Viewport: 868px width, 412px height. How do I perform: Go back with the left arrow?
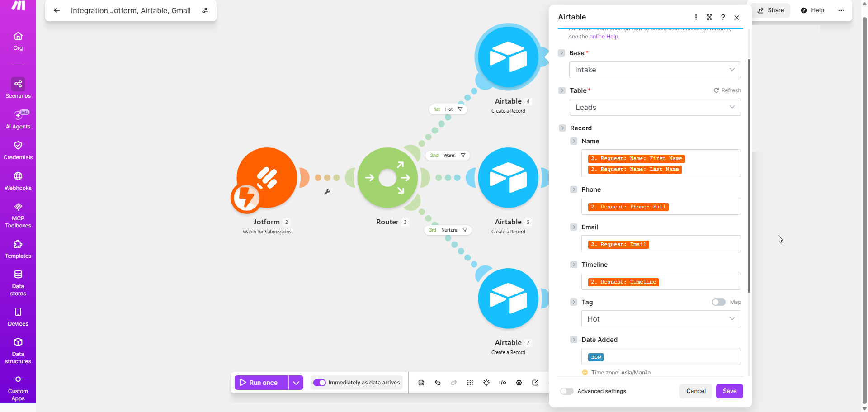pyautogui.click(x=57, y=10)
